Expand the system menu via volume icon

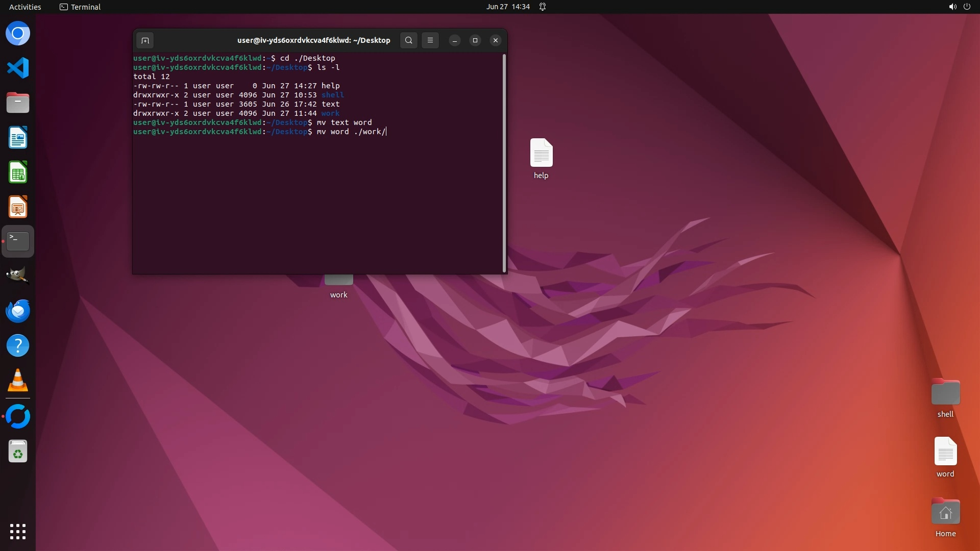[x=952, y=7]
